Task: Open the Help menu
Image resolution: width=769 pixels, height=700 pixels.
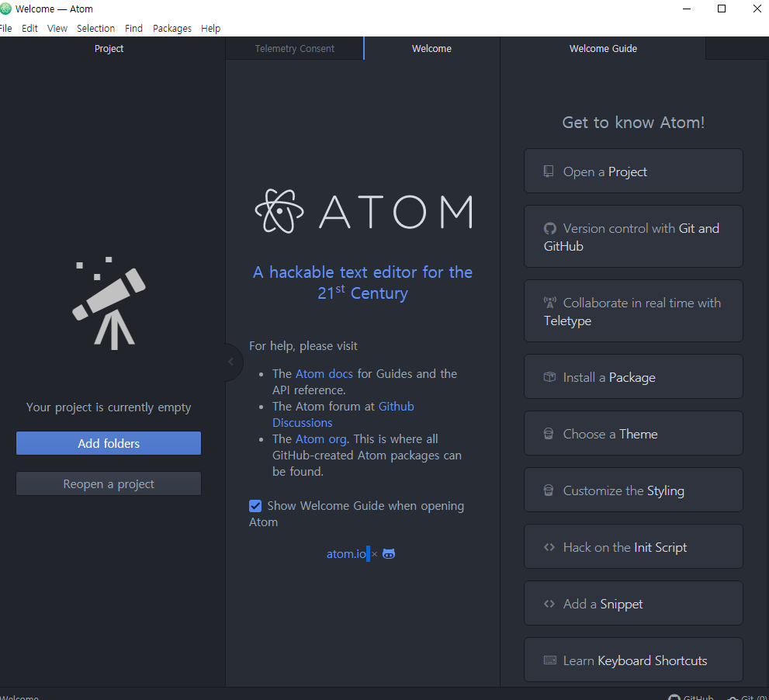Action: (x=210, y=29)
